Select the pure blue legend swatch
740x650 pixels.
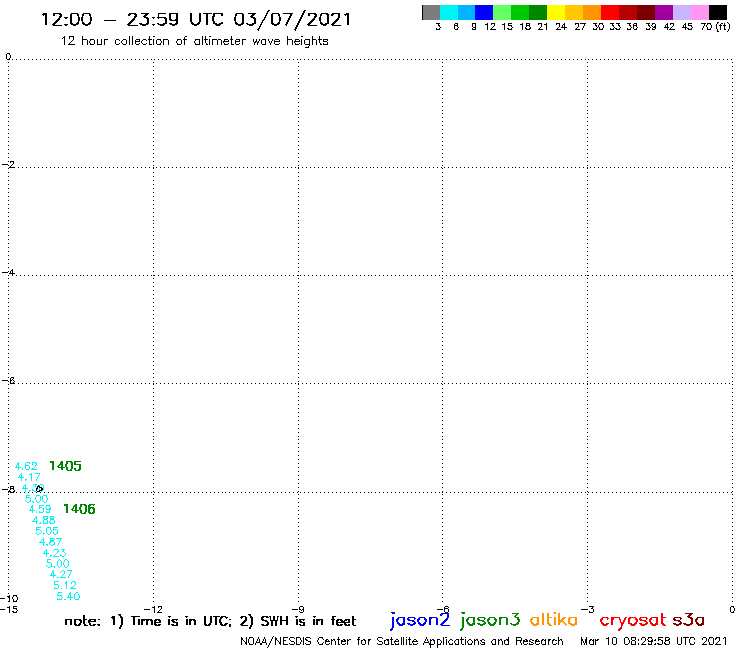click(x=484, y=12)
